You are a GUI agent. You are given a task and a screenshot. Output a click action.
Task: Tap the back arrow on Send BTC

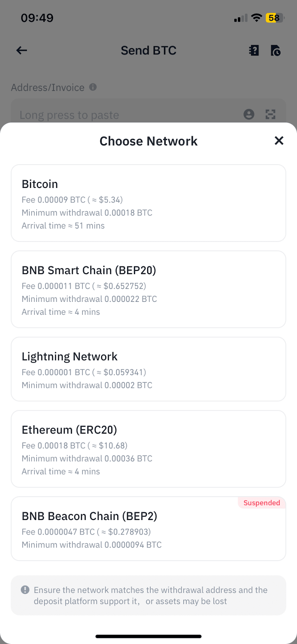coord(22,50)
